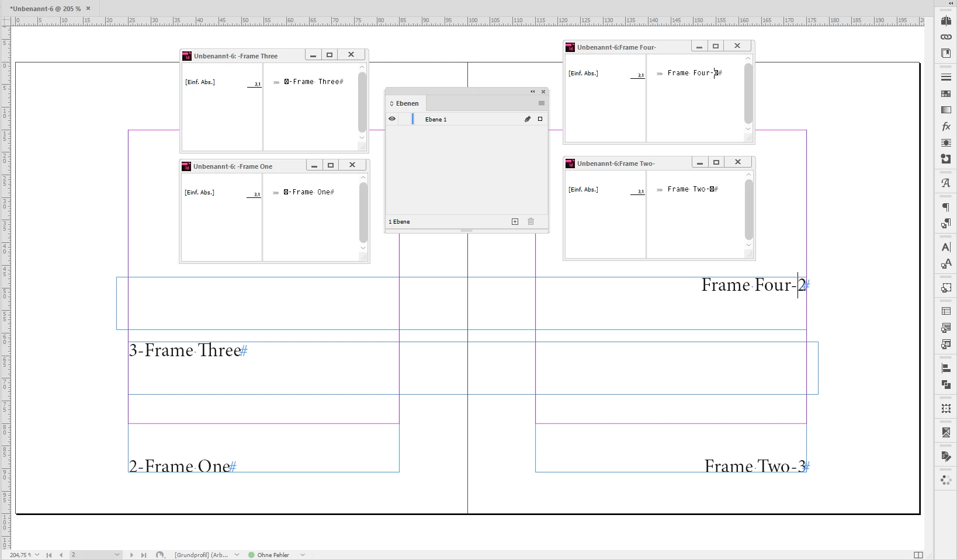Toggle selection square on Ebene 1 row

pyautogui.click(x=540, y=119)
